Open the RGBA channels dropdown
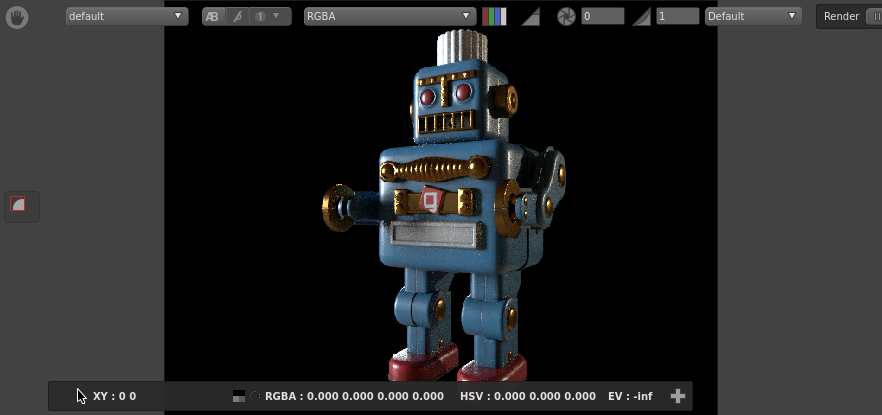This screenshot has height=415, width=882. coord(390,16)
